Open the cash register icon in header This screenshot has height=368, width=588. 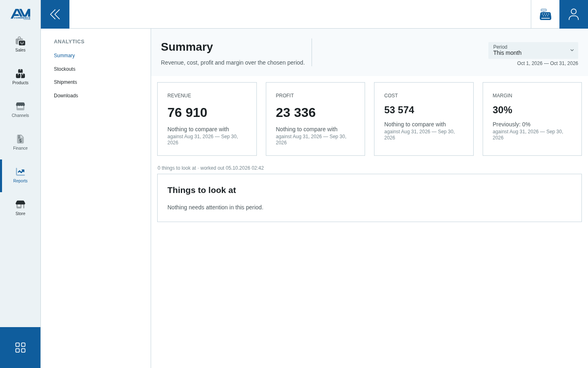(x=545, y=14)
